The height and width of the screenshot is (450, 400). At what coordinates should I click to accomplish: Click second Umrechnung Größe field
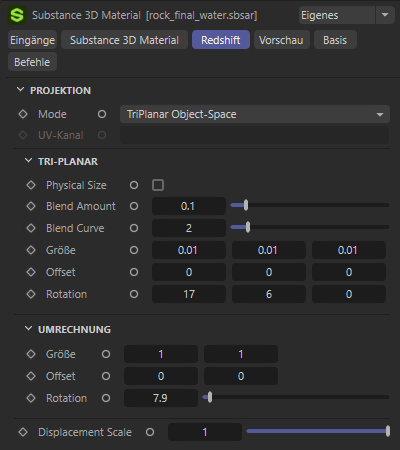(x=241, y=354)
